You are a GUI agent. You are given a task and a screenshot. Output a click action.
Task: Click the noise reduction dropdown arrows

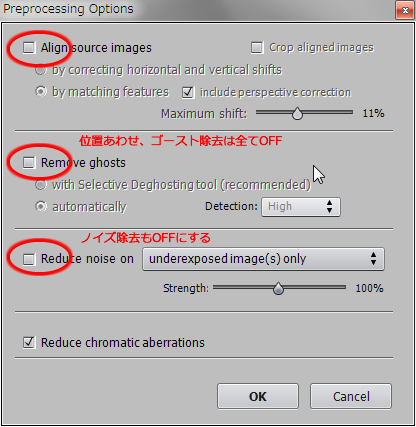(x=373, y=259)
